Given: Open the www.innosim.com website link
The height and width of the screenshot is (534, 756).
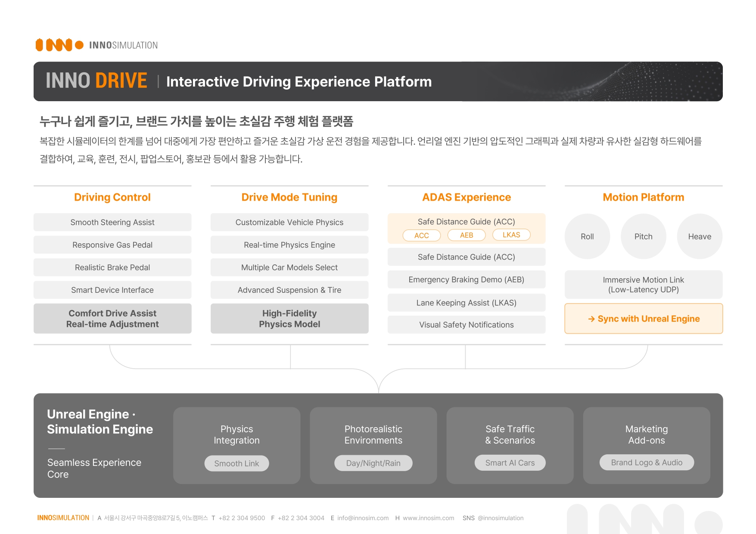Looking at the screenshot, I should [x=428, y=518].
